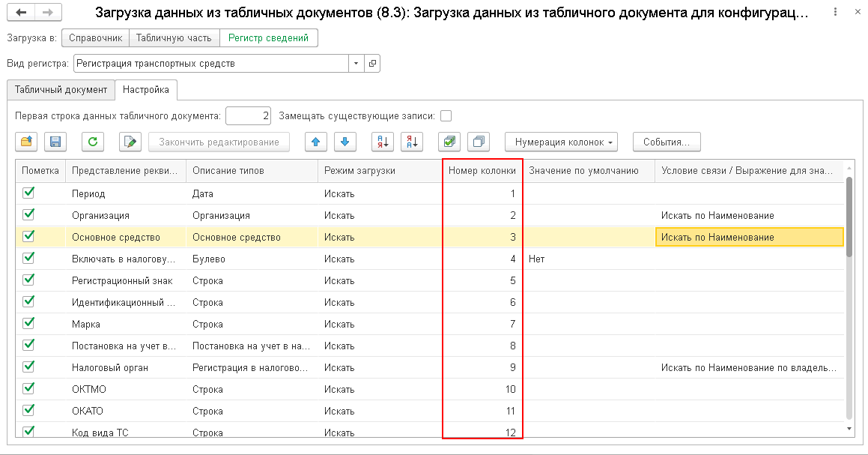This screenshot has height=455, width=868.
Task: Expand the Вид регистра dropdown arrow
Action: 356,63
